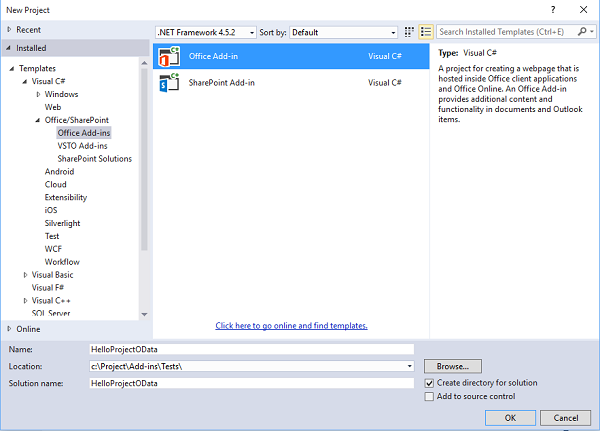Select the Office Add-in template icon
The height and width of the screenshot is (431, 600).
[169, 56]
